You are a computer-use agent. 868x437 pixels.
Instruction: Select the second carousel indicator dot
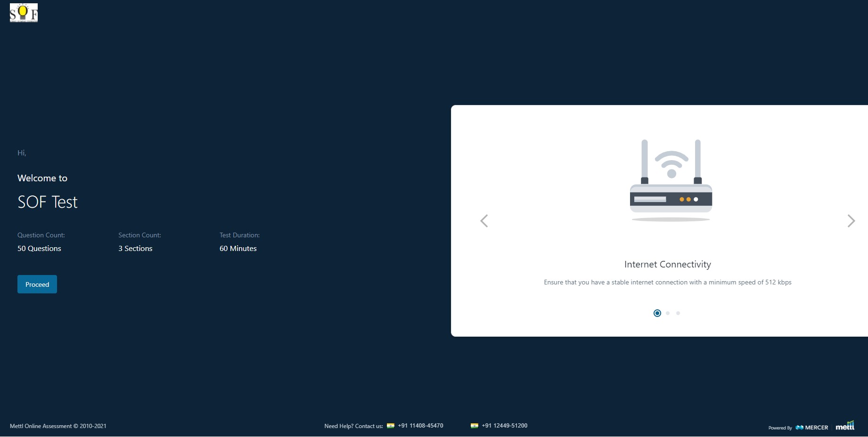coord(668,313)
